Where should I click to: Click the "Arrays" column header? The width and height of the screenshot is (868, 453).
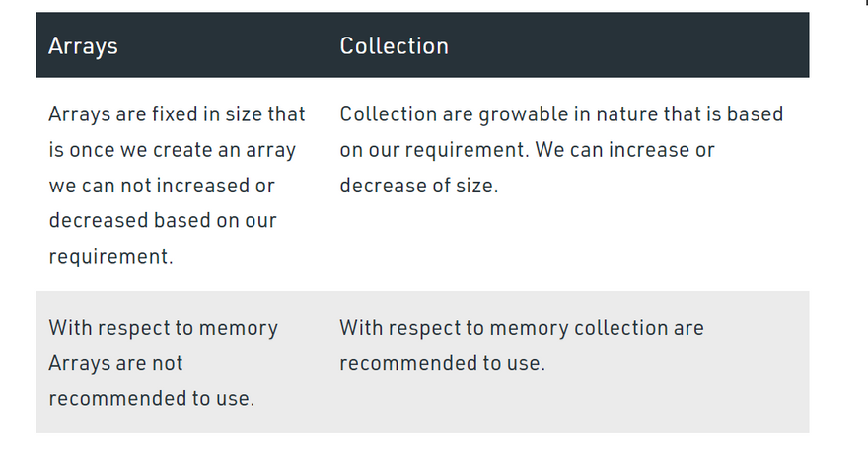83,46
